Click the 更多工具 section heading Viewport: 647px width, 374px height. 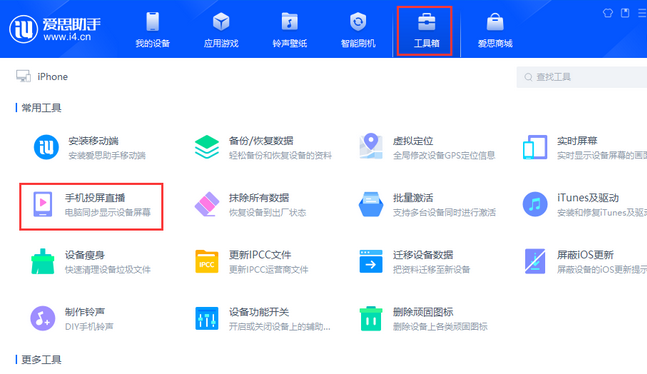pos(41,360)
